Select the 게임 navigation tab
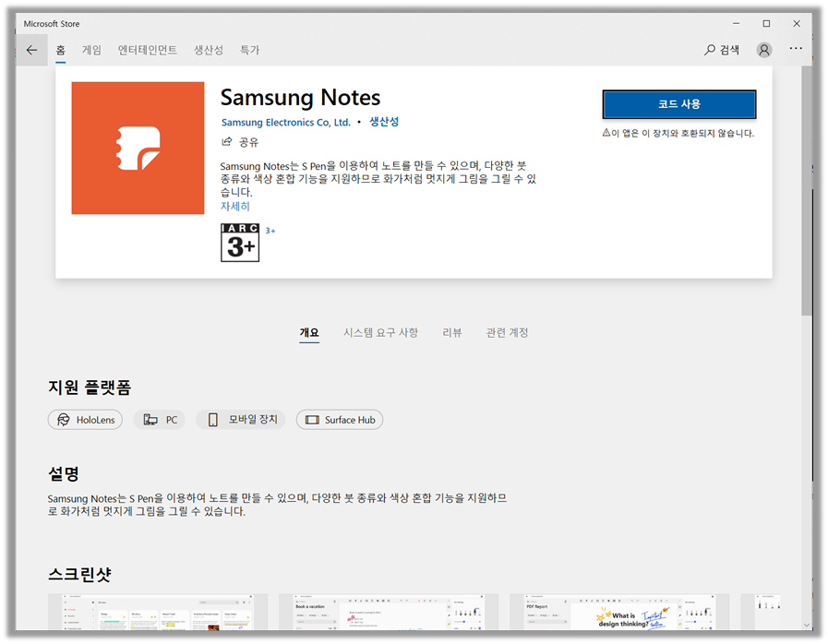Image resolution: width=828 pixels, height=644 pixels. pos(91,50)
